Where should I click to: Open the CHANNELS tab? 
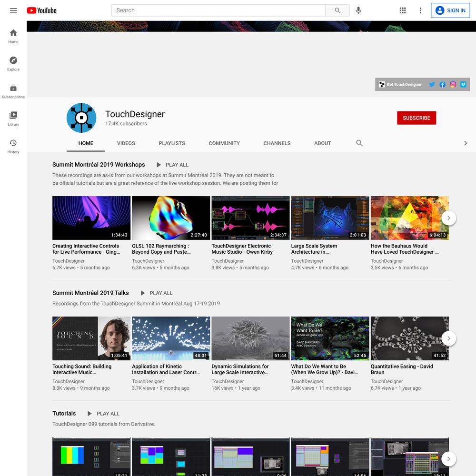(277, 143)
